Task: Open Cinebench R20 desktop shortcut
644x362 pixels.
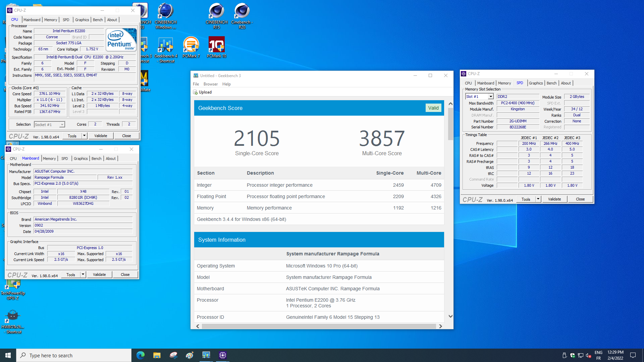Action: tap(242, 16)
